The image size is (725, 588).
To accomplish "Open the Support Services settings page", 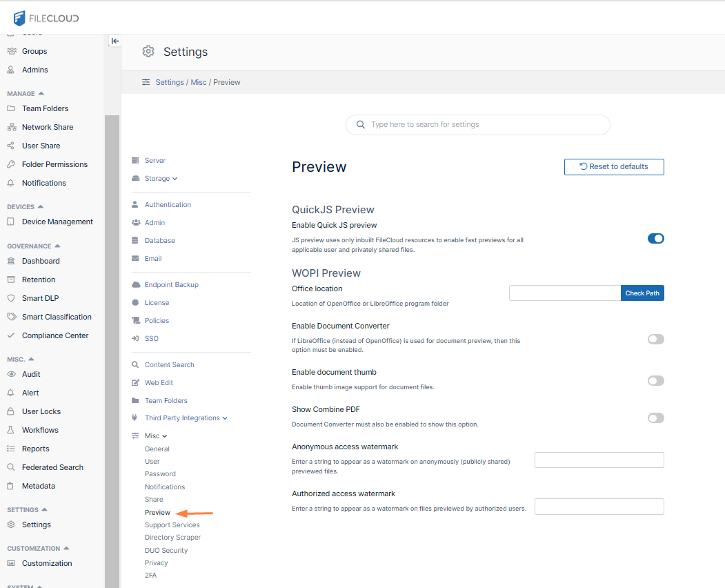I will (172, 525).
